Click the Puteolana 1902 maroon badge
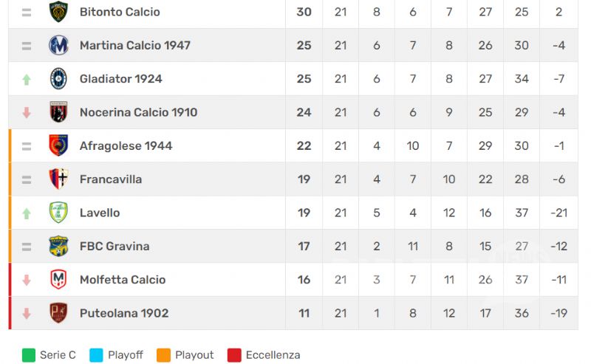Image resolution: width=591 pixels, height=364 pixels. coord(58,313)
